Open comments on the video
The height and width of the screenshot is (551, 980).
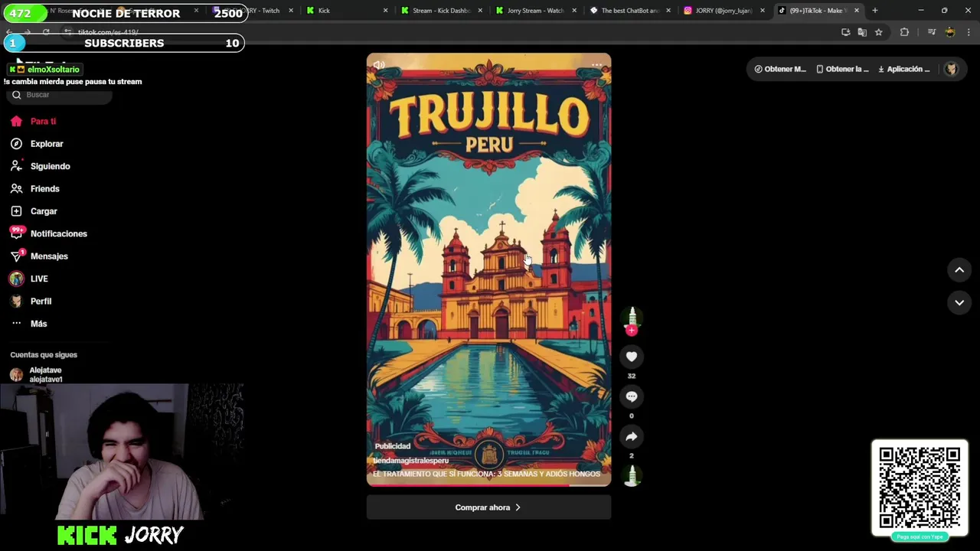pos(632,396)
